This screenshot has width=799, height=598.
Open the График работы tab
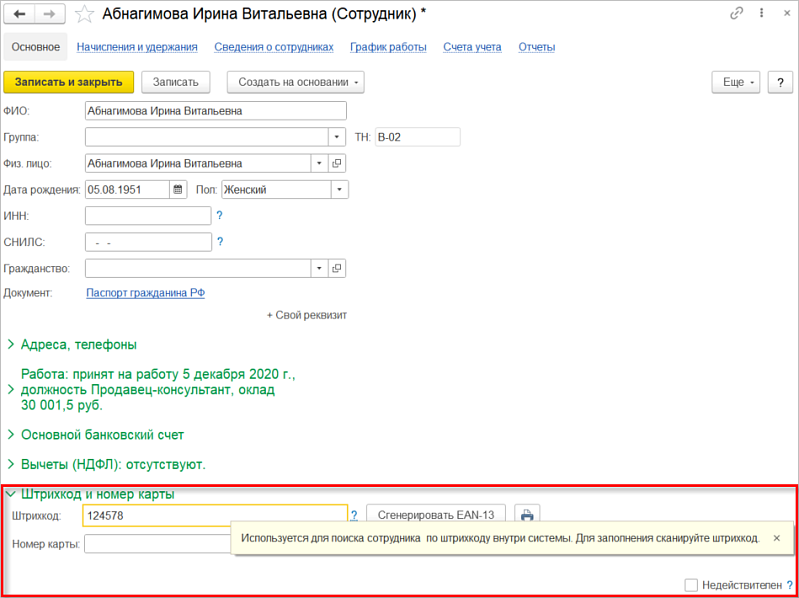coord(388,47)
